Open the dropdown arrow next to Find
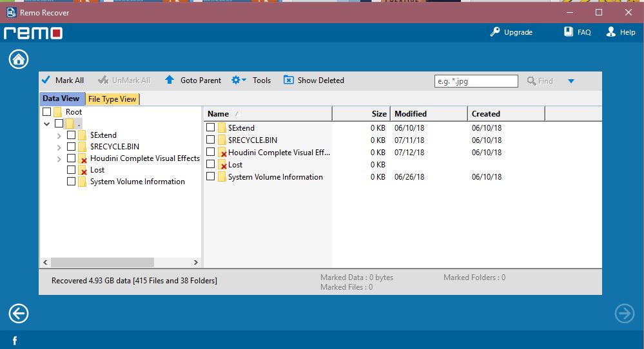Image resolution: width=644 pixels, height=349 pixels. click(571, 81)
